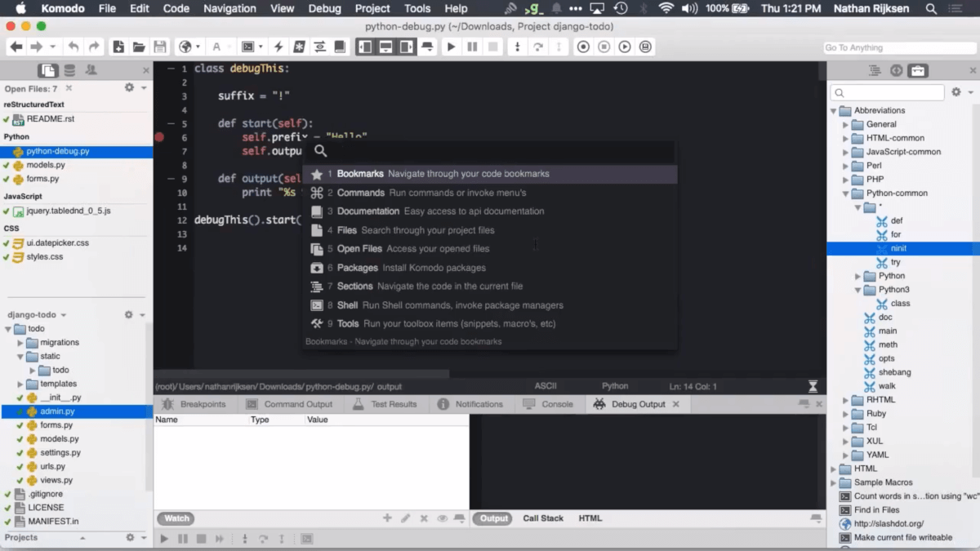Click the Back navigation arrow in toolbar
Image resolution: width=980 pixels, height=551 pixels.
(16, 47)
